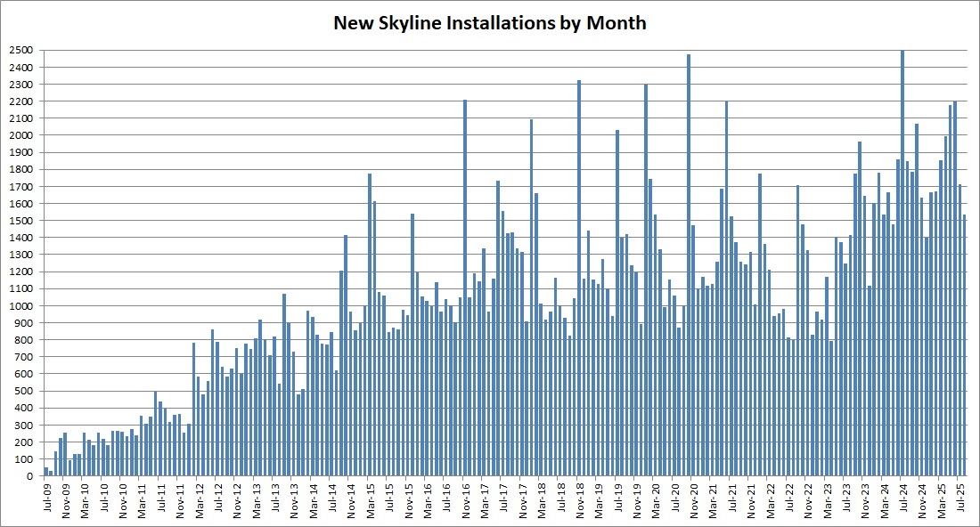Click the Mar-25 x-axis label
The width and height of the screenshot is (980, 527).
942,500
